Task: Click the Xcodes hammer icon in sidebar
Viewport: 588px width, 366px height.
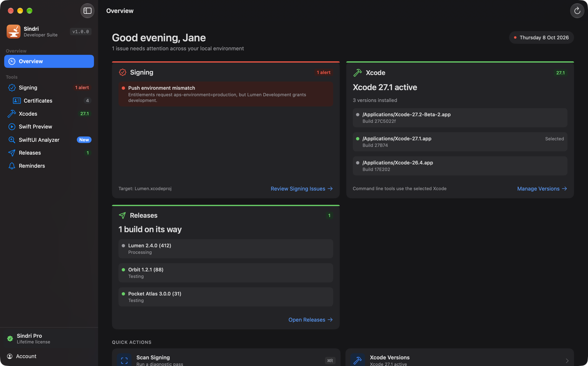Action: [x=12, y=114]
